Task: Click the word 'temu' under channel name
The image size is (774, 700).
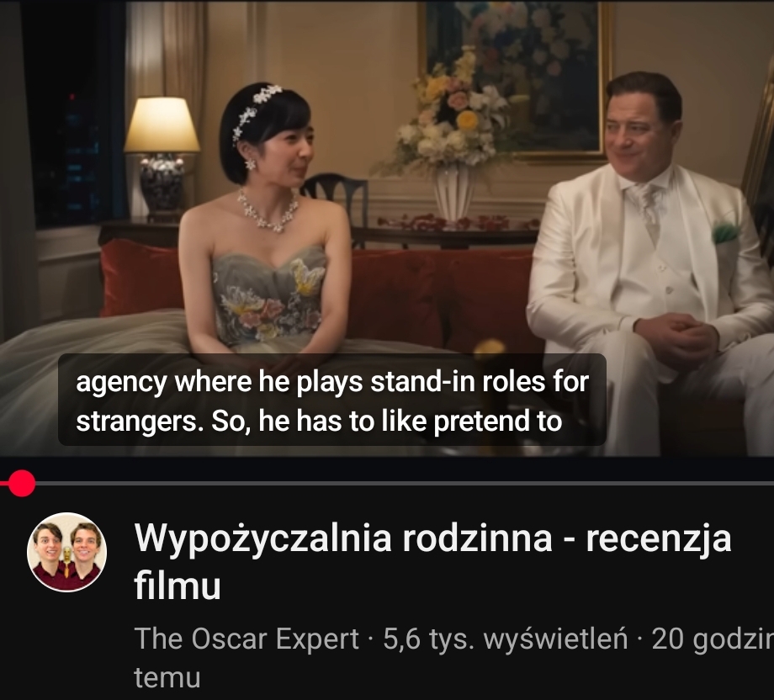Action: [167, 677]
